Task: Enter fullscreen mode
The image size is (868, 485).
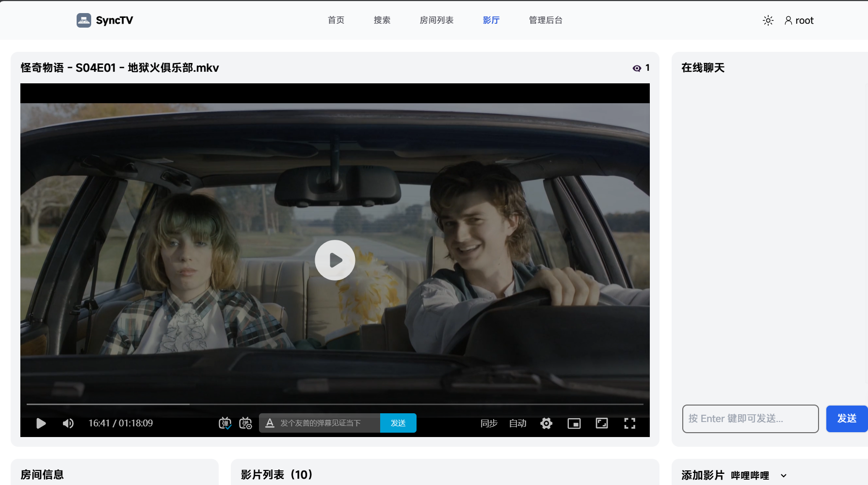Action: 630,423
